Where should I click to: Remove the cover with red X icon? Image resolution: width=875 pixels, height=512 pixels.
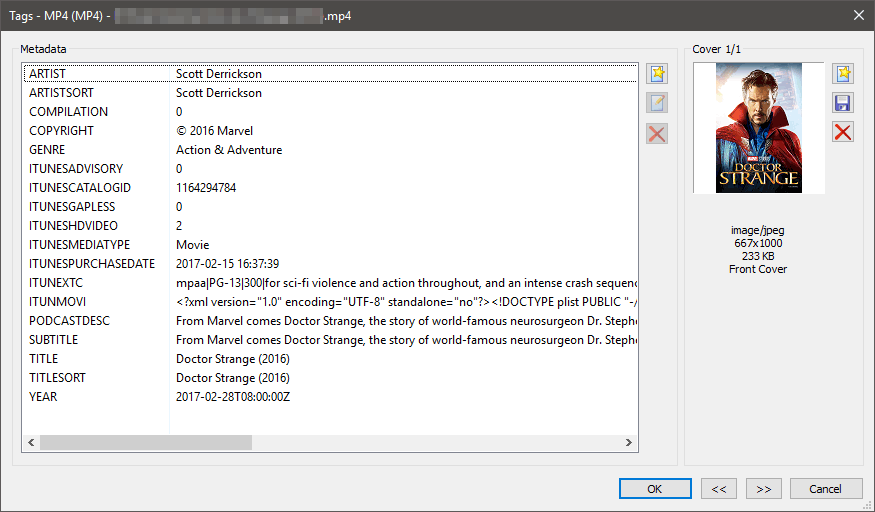click(x=843, y=132)
